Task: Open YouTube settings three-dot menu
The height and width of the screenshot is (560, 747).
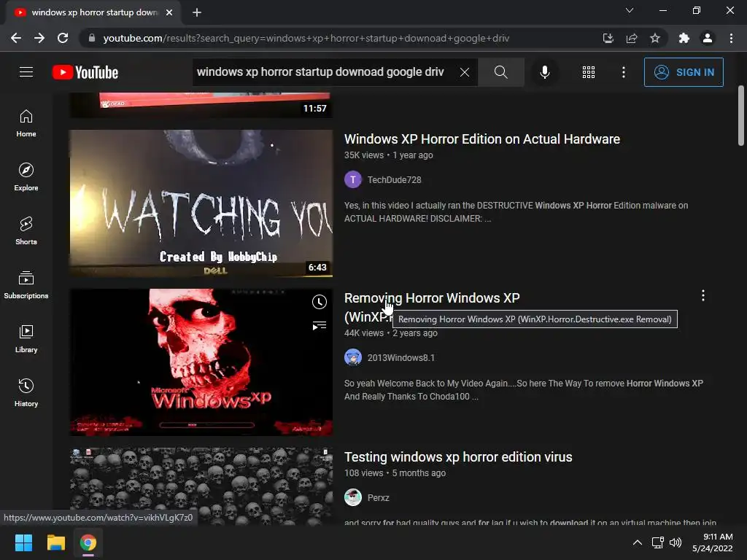Action: point(624,72)
